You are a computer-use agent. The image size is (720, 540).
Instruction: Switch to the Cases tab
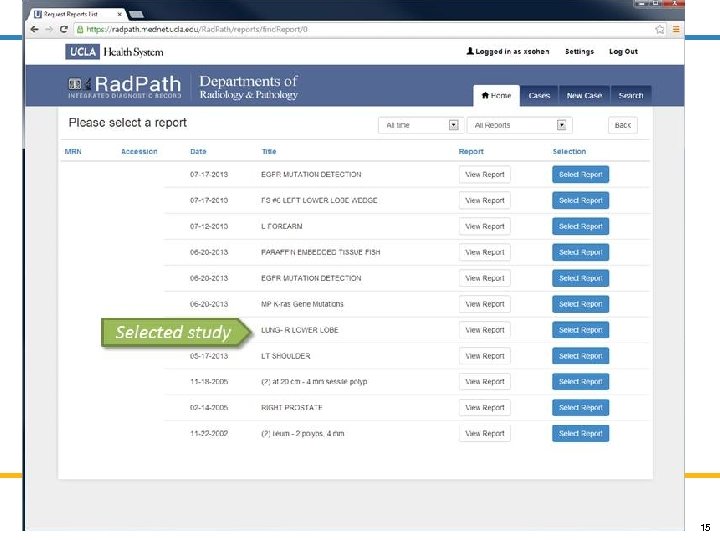point(539,96)
